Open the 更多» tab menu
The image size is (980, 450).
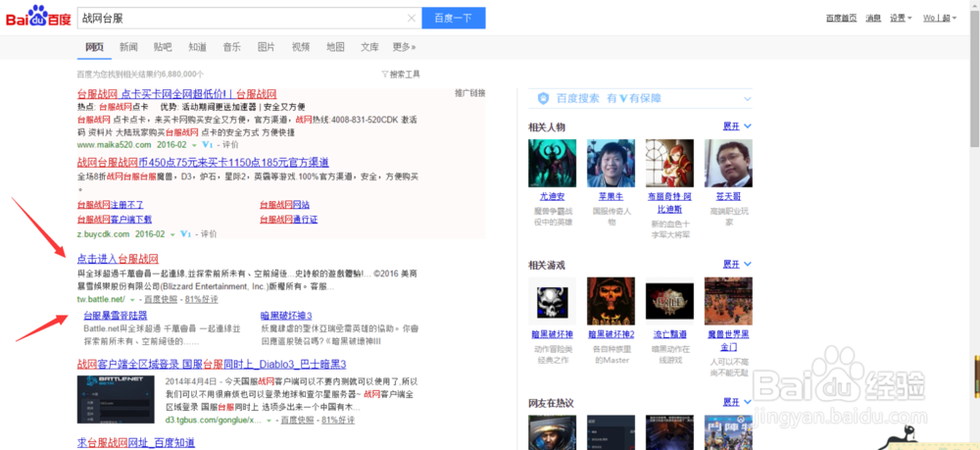point(404,47)
